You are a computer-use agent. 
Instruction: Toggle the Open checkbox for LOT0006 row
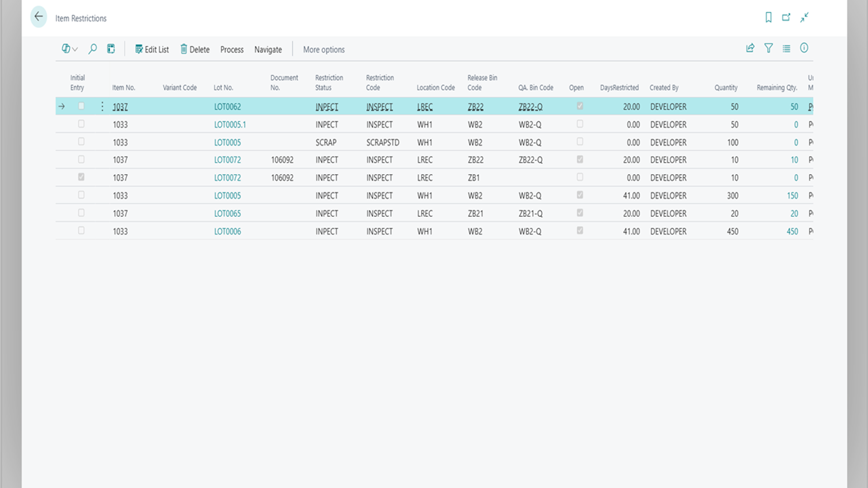580,231
